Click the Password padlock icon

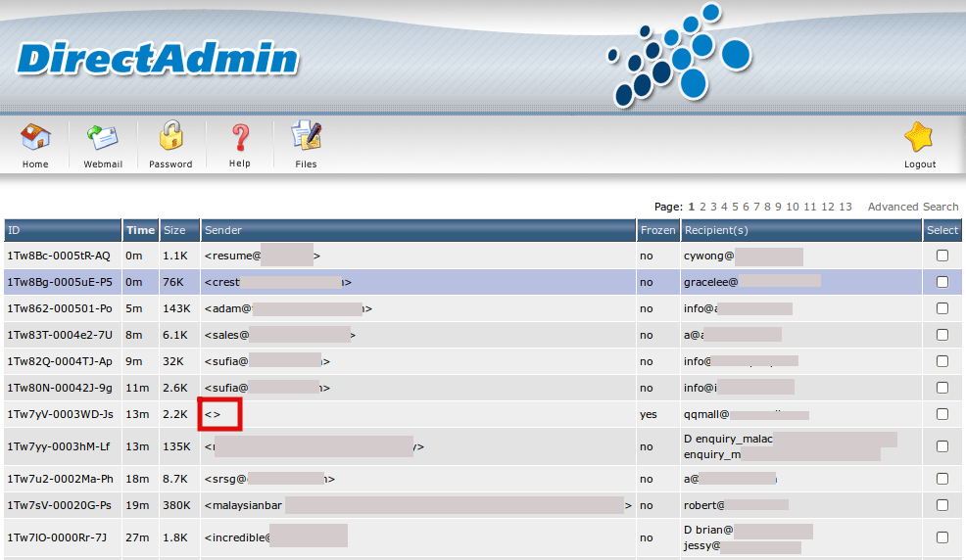click(x=170, y=136)
